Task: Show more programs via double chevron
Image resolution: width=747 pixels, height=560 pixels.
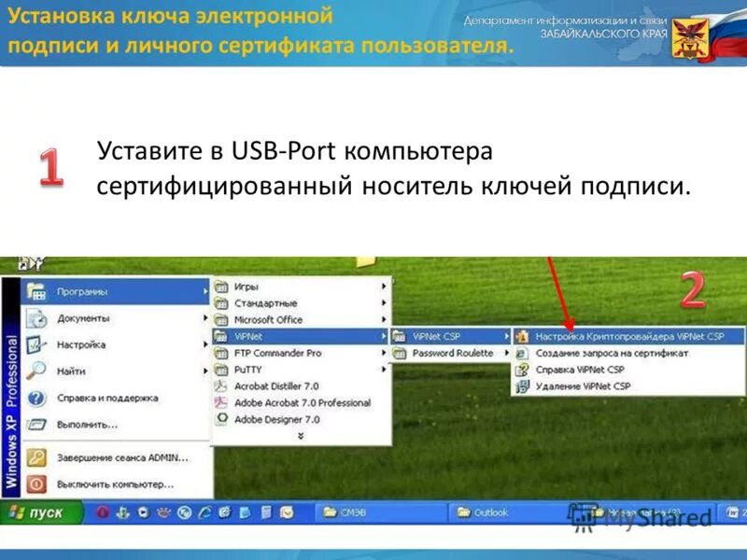Action: [x=301, y=436]
